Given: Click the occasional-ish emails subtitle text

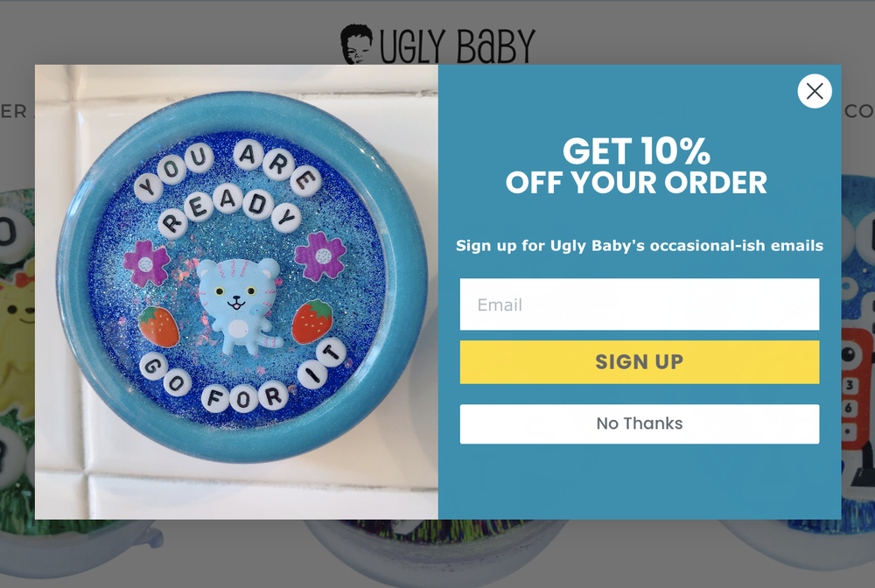Looking at the screenshot, I should click(x=640, y=246).
